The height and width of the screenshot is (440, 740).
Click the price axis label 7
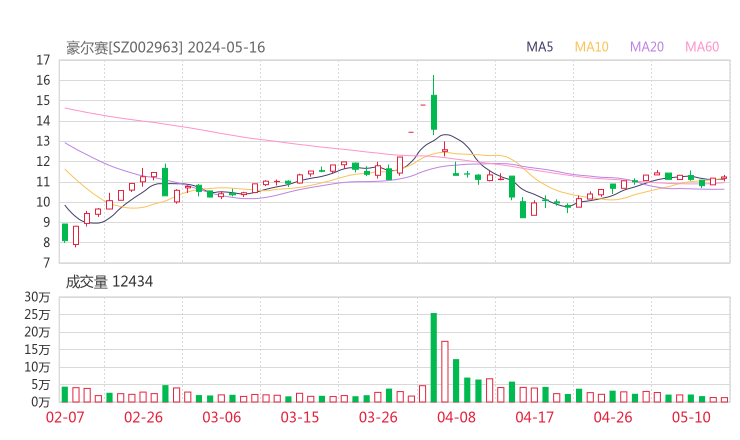[46, 263]
